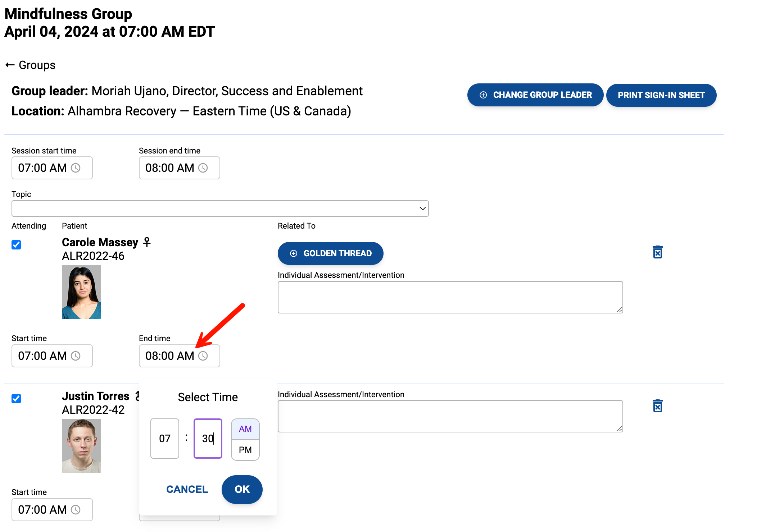
Task: Add a Golden Thread for Carole
Action: (330, 253)
